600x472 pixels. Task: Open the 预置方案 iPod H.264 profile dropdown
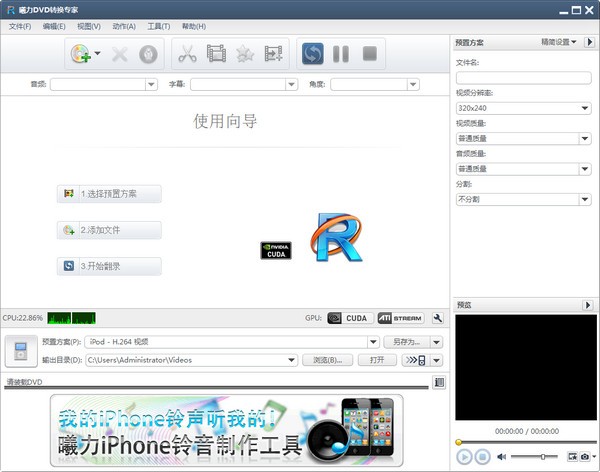(373, 342)
